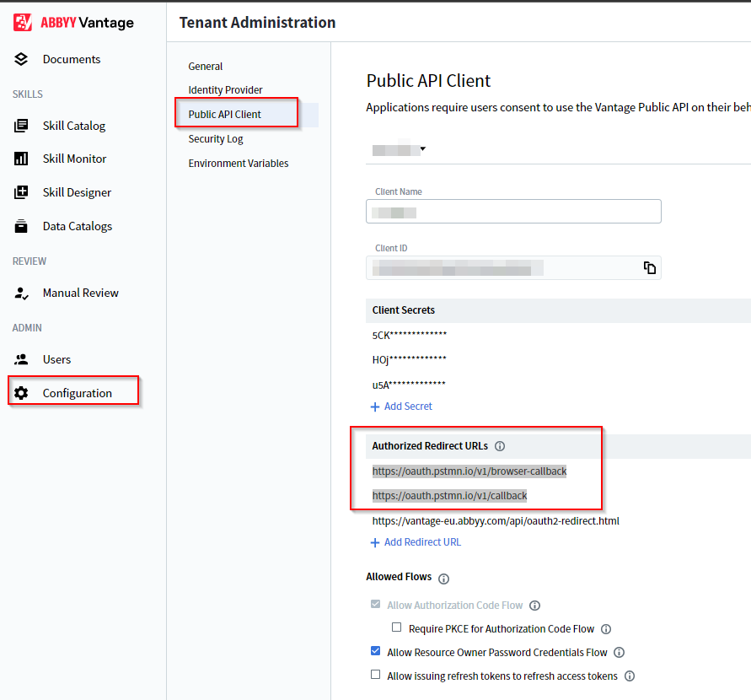Image resolution: width=751 pixels, height=700 pixels.
Task: Click the Client Name input field
Action: (513, 213)
